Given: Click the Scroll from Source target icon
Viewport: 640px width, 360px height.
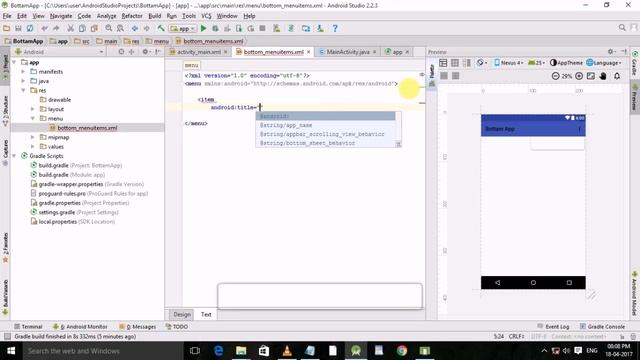Looking at the screenshot, I should tap(121, 52).
